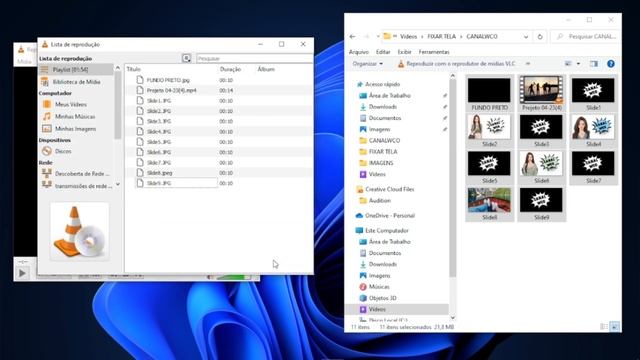This screenshot has height=360, width=640.
Task: Open Objetos 3D in navigation pane
Action: [x=382, y=298]
